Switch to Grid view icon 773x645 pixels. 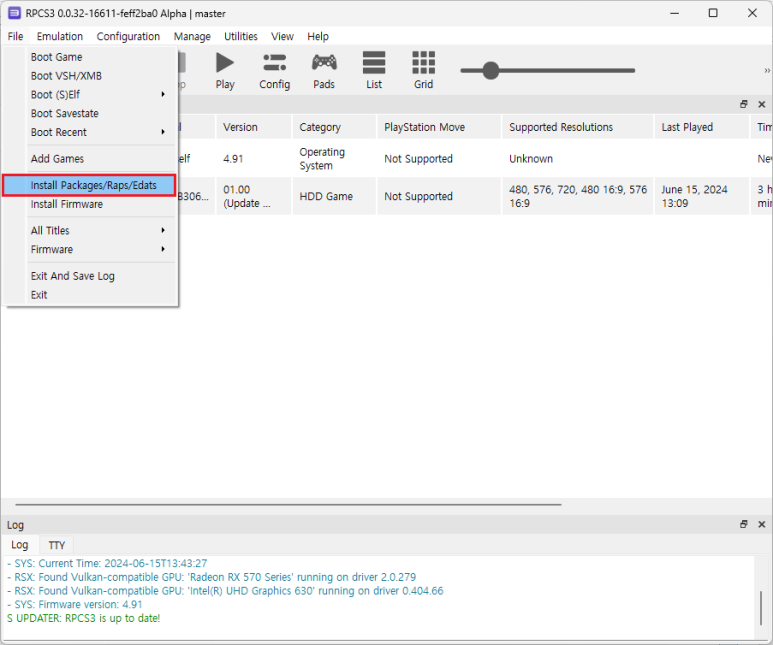[423, 71]
